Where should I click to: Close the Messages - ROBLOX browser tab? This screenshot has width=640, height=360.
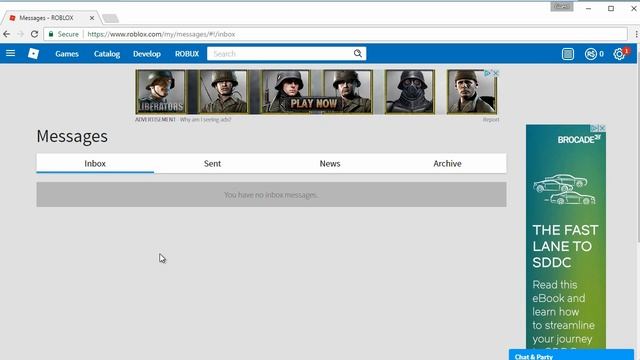pyautogui.click(x=92, y=18)
